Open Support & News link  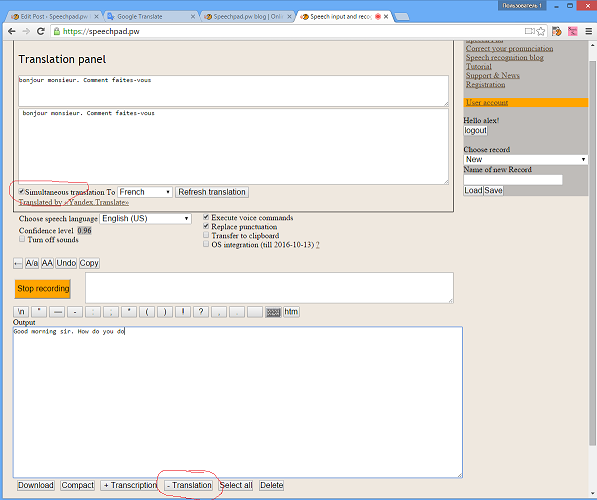(493, 75)
